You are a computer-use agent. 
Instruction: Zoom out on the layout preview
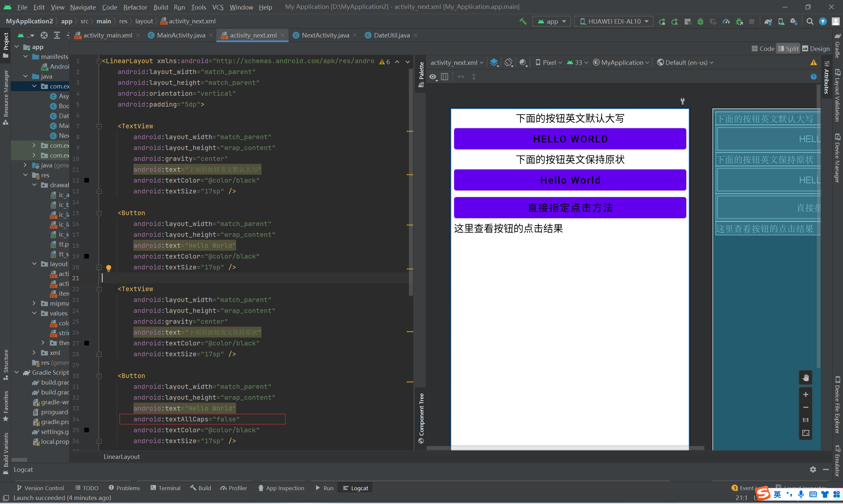pyautogui.click(x=805, y=407)
